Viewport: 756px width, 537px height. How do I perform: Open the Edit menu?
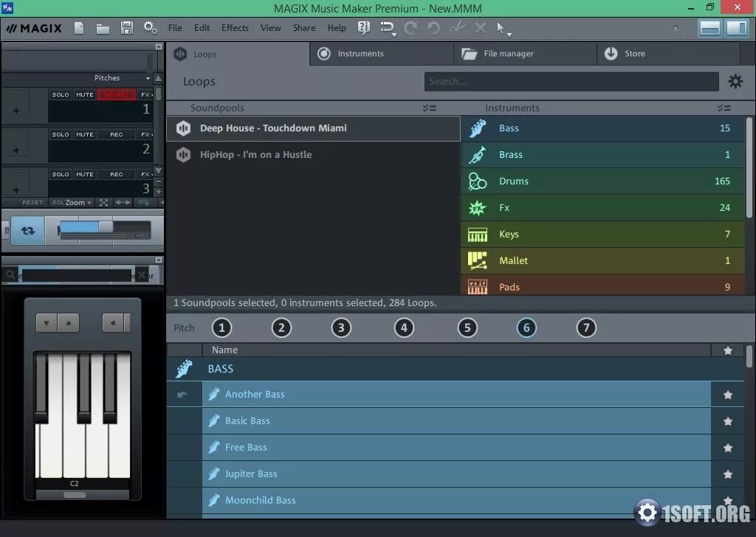point(202,28)
